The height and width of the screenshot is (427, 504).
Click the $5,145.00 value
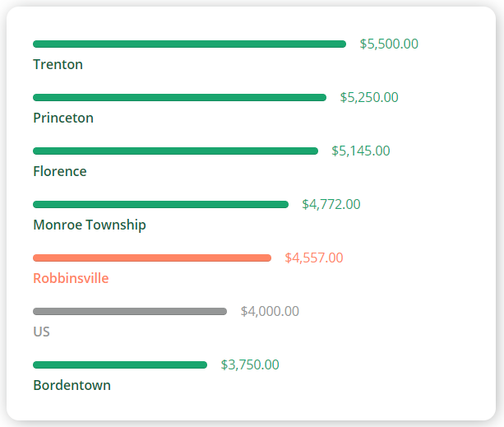click(361, 151)
